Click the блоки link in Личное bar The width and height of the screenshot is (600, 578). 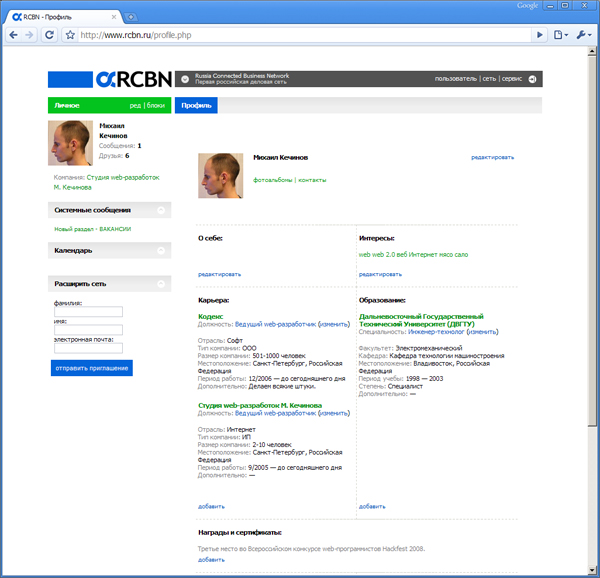[156, 106]
